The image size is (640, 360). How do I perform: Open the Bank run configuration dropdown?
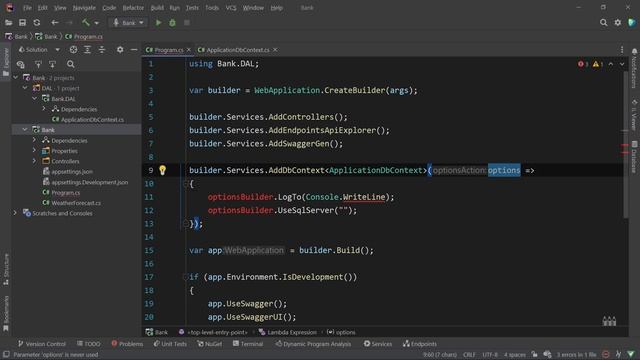point(129,23)
